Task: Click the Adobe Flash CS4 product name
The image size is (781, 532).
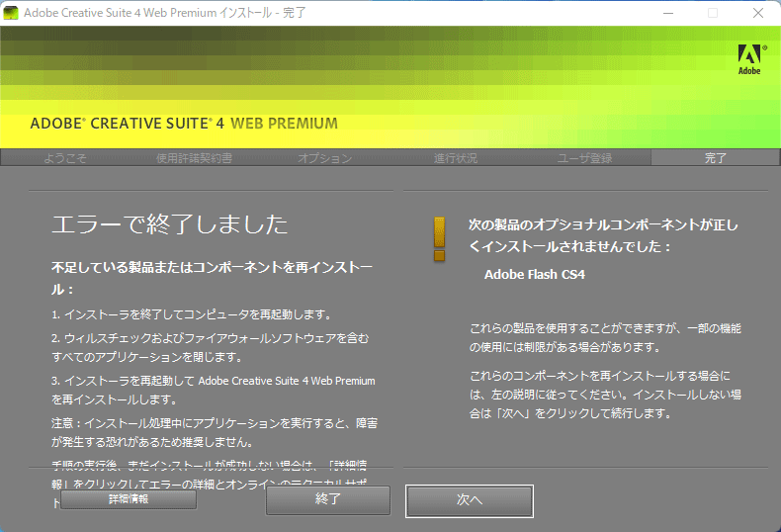Action: pyautogui.click(x=535, y=275)
